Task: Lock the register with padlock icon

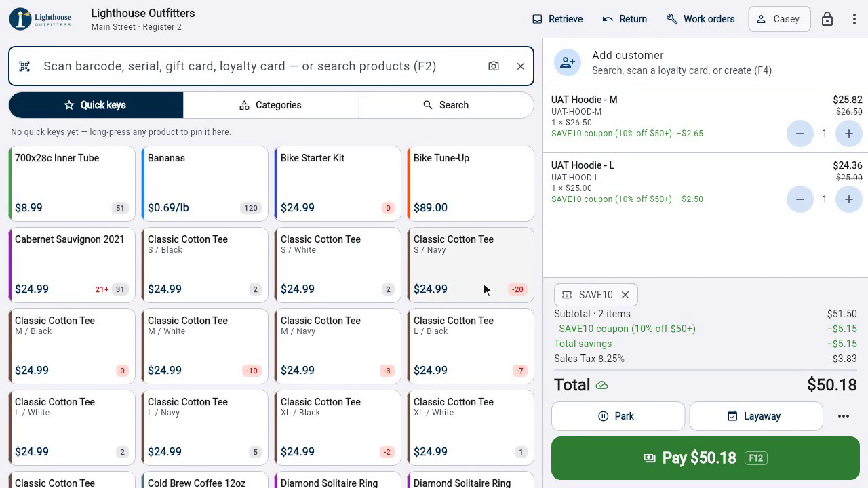Action: coord(827,19)
